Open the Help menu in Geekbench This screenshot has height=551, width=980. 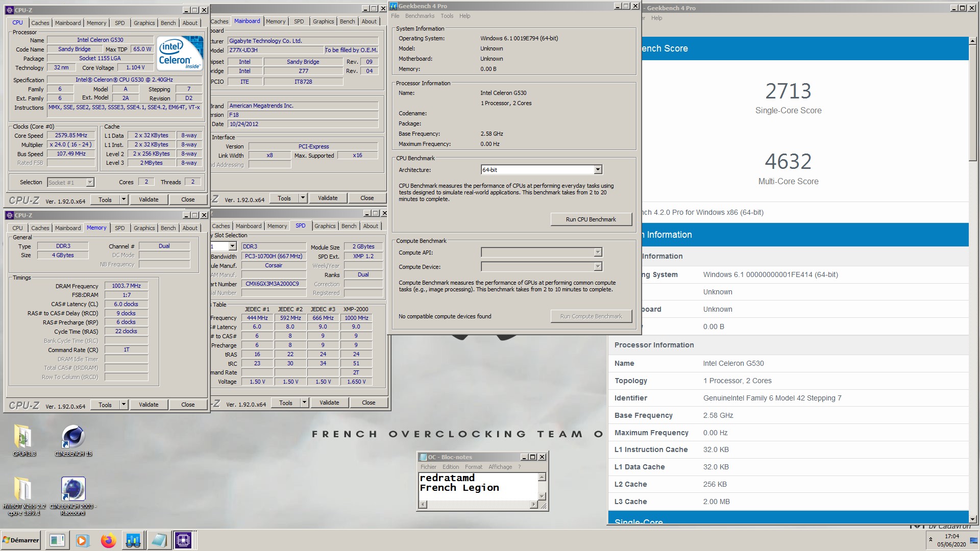coord(464,16)
